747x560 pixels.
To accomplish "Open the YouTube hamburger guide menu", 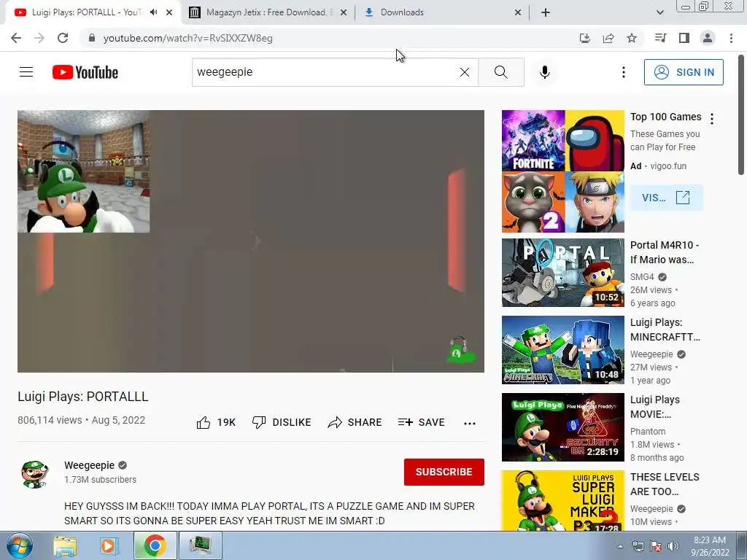I will [x=26, y=72].
